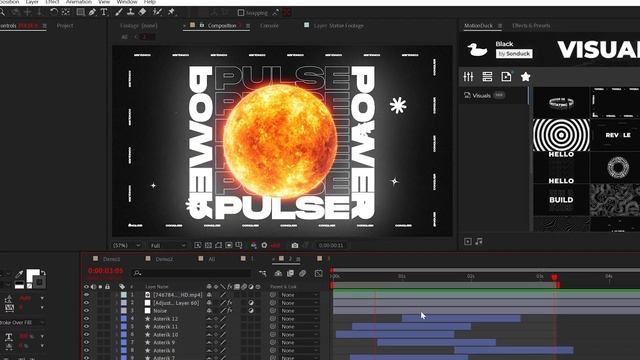The height and width of the screenshot is (360, 640).
Task: Click the music note icon in MotionDuck
Action: coord(479,241)
